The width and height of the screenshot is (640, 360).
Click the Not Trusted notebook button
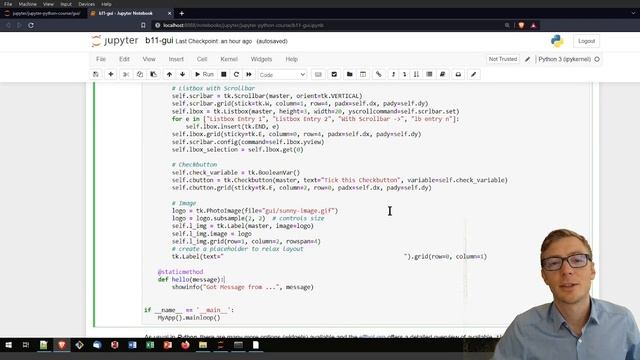tap(503, 59)
